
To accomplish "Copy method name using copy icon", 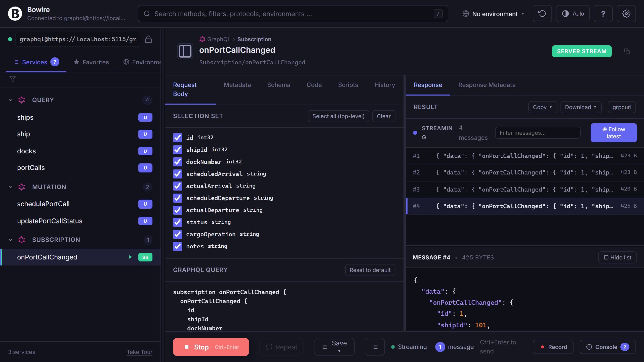I will click(627, 51).
